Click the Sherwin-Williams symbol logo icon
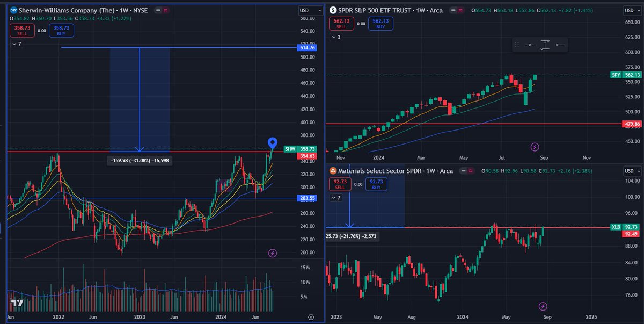 [13, 10]
